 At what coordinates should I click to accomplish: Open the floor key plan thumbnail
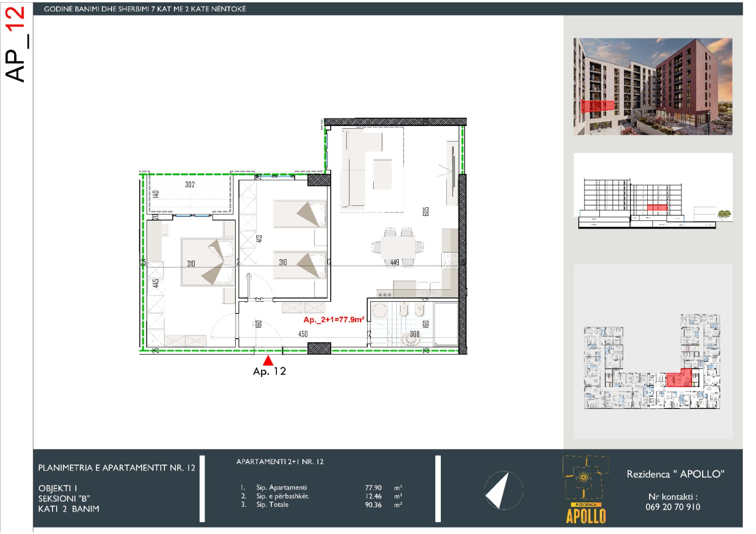coord(653,361)
